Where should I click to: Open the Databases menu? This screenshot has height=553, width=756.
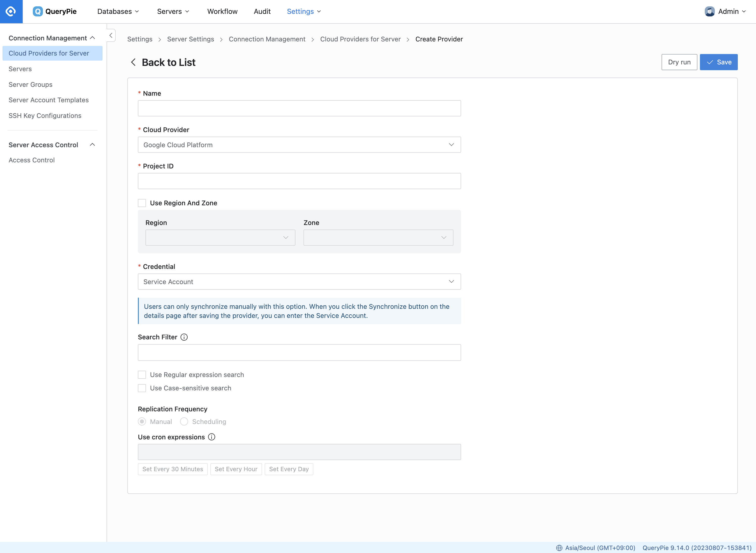coord(118,11)
